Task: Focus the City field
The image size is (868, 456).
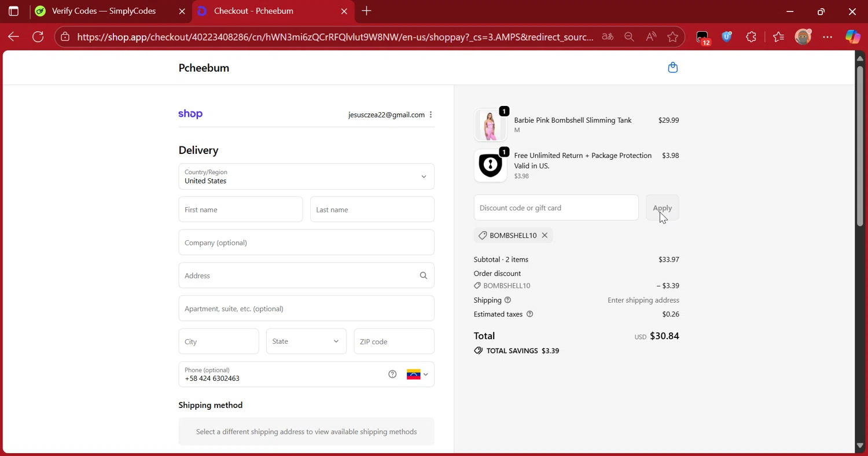Action: click(x=218, y=341)
